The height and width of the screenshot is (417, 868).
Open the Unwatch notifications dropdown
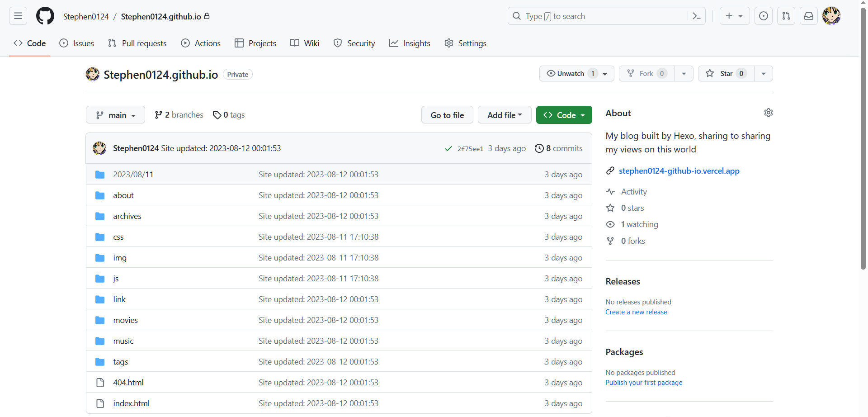(x=576, y=74)
